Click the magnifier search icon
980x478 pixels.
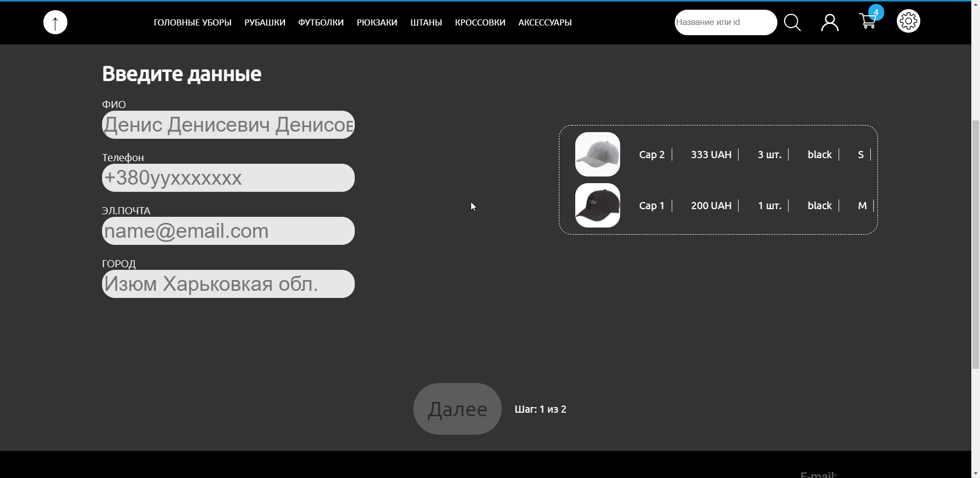pyautogui.click(x=792, y=22)
